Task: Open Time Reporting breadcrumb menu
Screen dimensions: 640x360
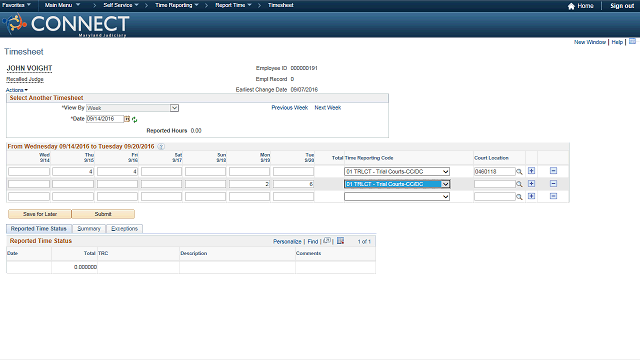Action: [177, 5]
